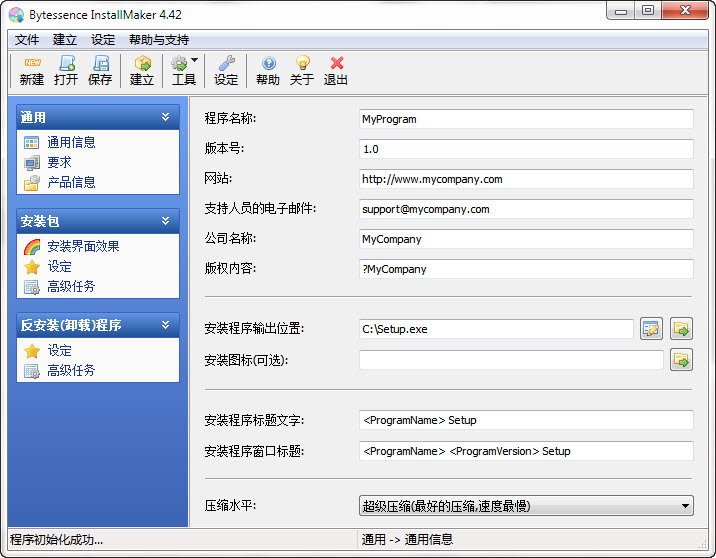Click the 程序名称 input field
The width and height of the screenshot is (716, 558).
point(526,119)
